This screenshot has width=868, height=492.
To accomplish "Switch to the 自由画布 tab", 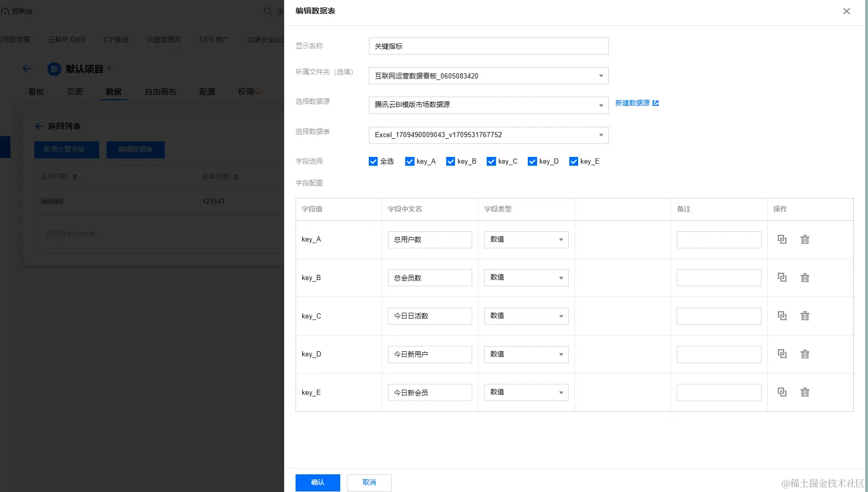I will point(161,92).
